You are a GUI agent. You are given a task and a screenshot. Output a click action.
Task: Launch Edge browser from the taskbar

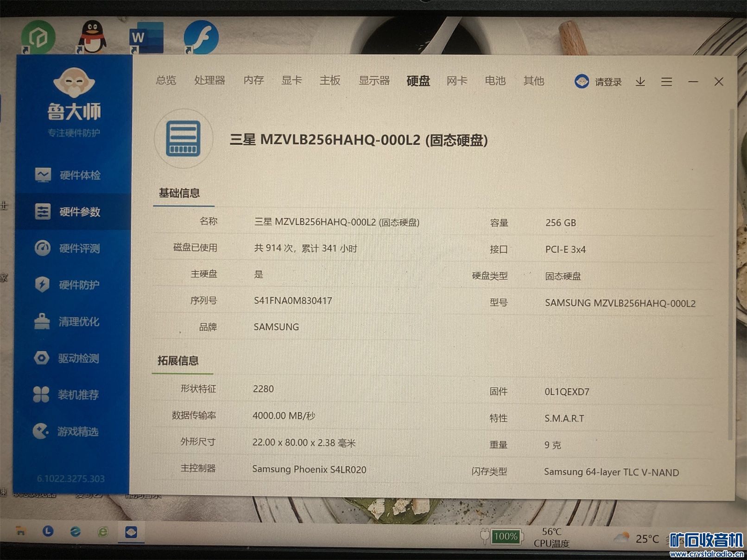(x=76, y=531)
